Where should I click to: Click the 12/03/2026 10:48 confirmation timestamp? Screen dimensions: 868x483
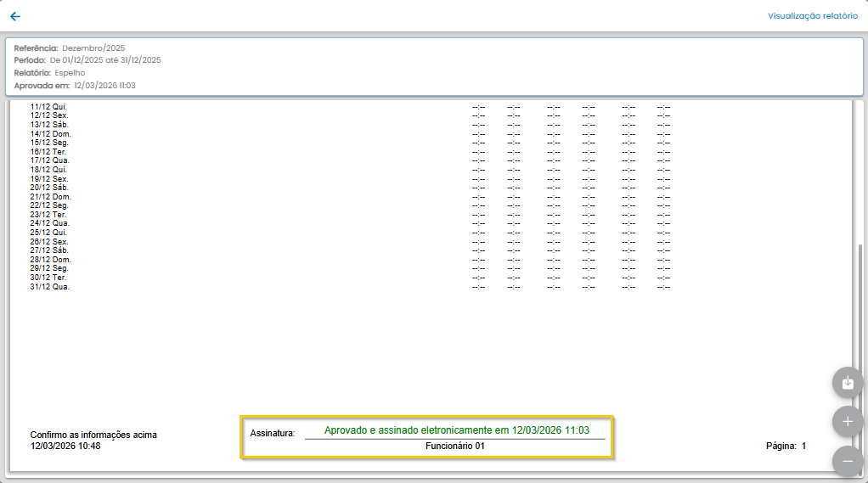[65, 446]
